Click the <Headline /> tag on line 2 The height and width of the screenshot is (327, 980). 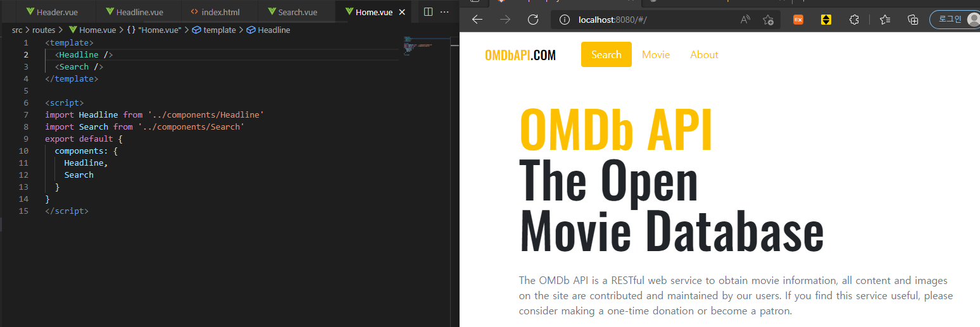pos(84,54)
